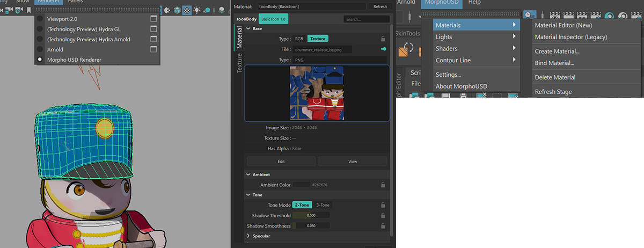The image size is (644, 248).
Task: Toggle the shadows sphere icon in viewport toolbar
Action: [x=207, y=10]
